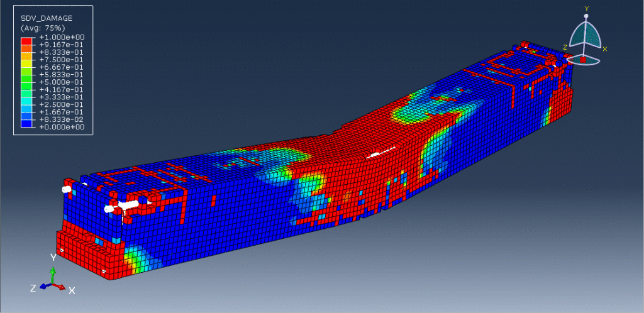Image resolution: width=644 pixels, height=313 pixels.
Task: Pick the yellow color band in legend
Action: click(26, 63)
